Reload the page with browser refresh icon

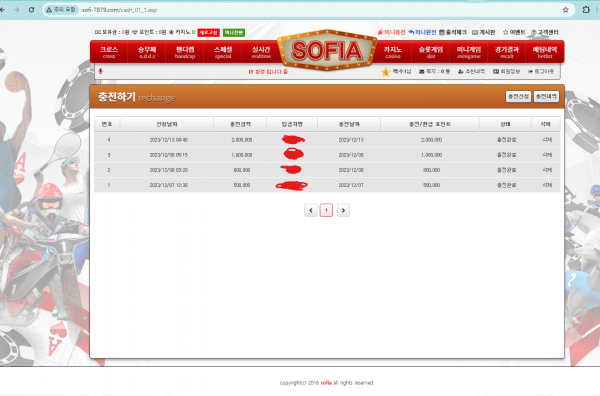31,10
